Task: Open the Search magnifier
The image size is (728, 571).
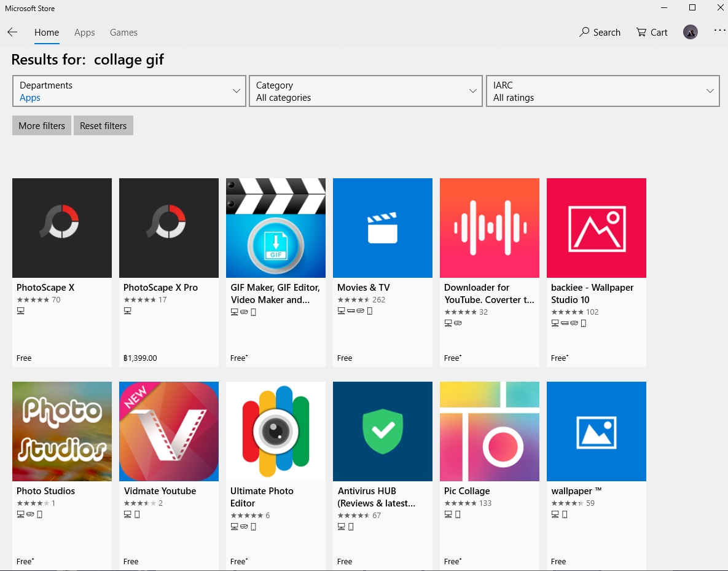Action: (600, 32)
